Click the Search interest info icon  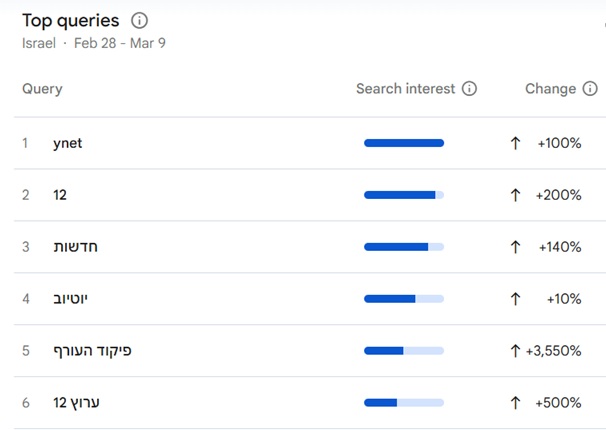[469, 89]
